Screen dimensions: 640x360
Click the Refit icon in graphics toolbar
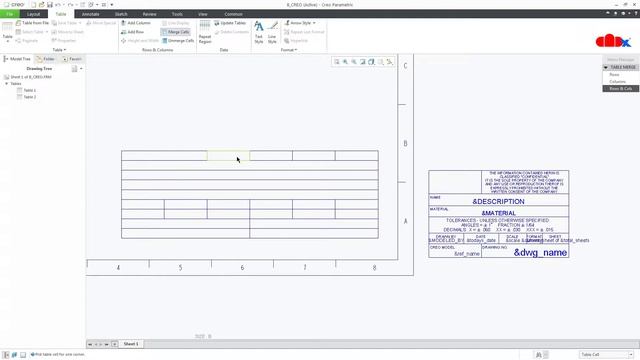click(337, 62)
